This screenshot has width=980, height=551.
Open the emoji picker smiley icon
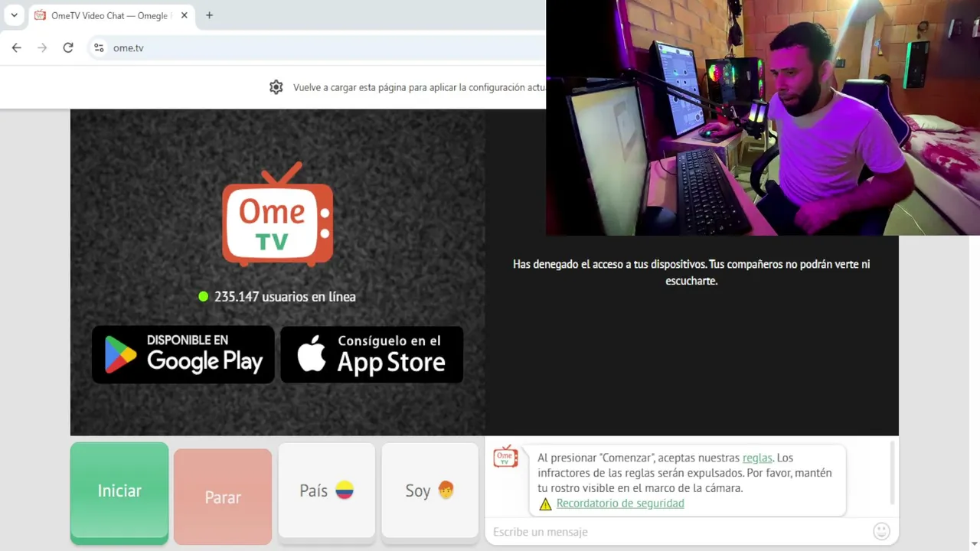click(x=881, y=531)
